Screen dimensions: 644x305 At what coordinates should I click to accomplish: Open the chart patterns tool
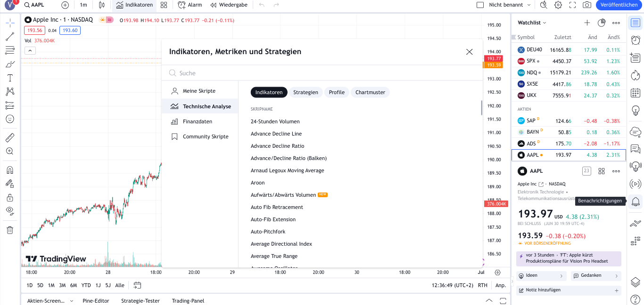[x=10, y=91]
